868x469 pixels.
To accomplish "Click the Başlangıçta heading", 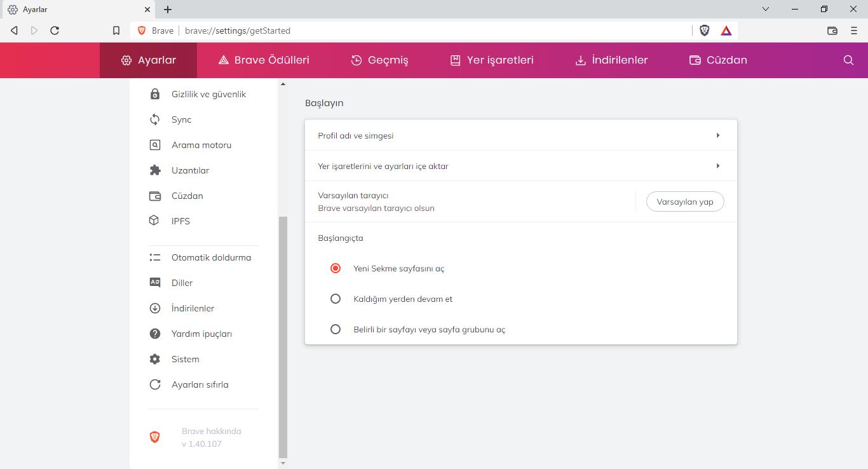I will [x=341, y=238].
